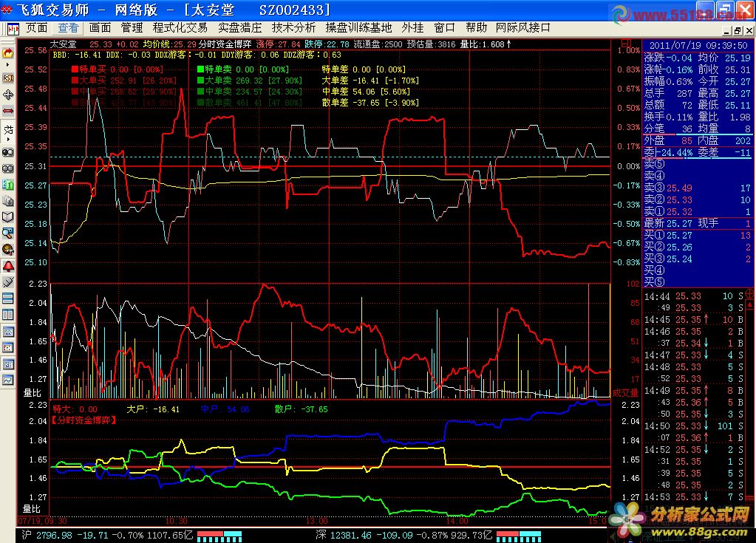The image size is (756, 543).
Task: Open the 帮助 menu
Action: [x=476, y=28]
